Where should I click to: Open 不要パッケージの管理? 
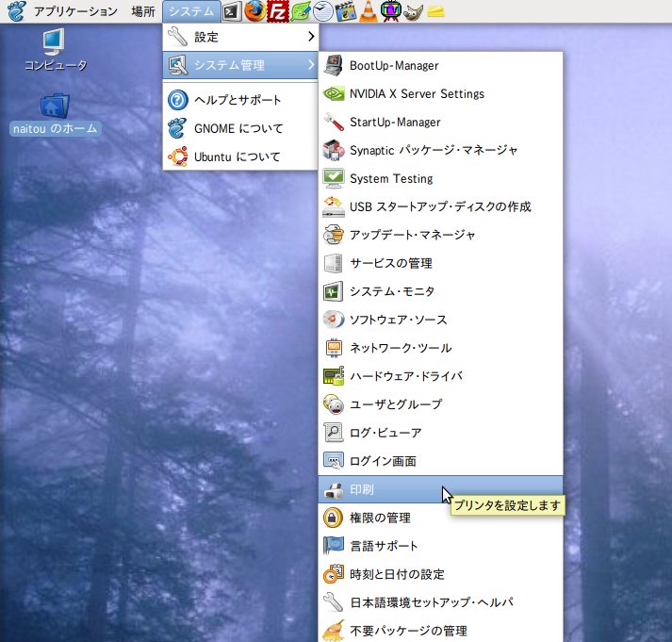[x=440, y=630]
